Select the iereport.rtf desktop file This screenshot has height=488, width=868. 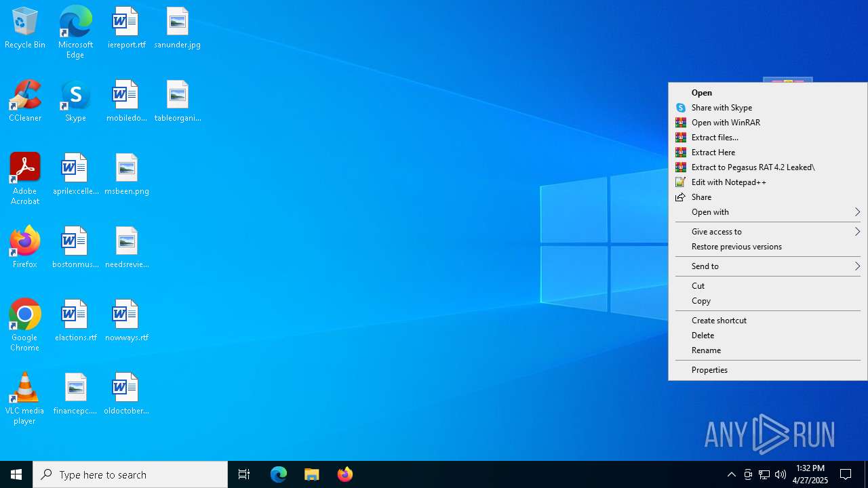coord(126,28)
